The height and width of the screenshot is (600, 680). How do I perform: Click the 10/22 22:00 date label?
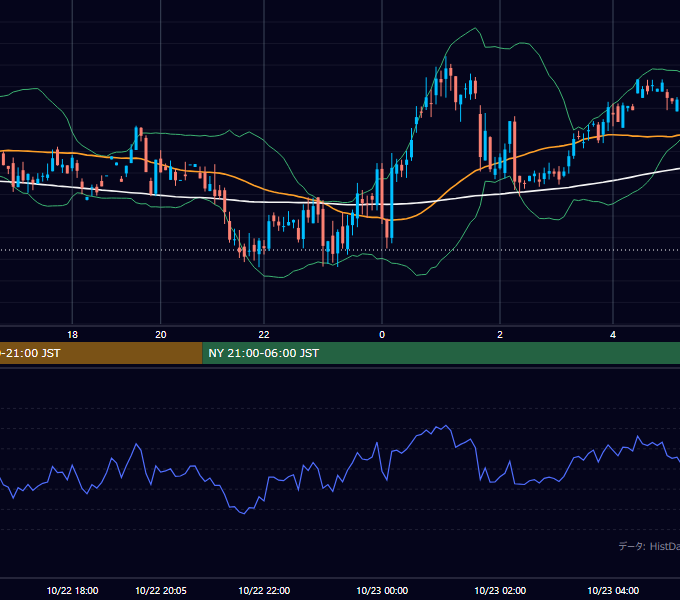coord(264,590)
